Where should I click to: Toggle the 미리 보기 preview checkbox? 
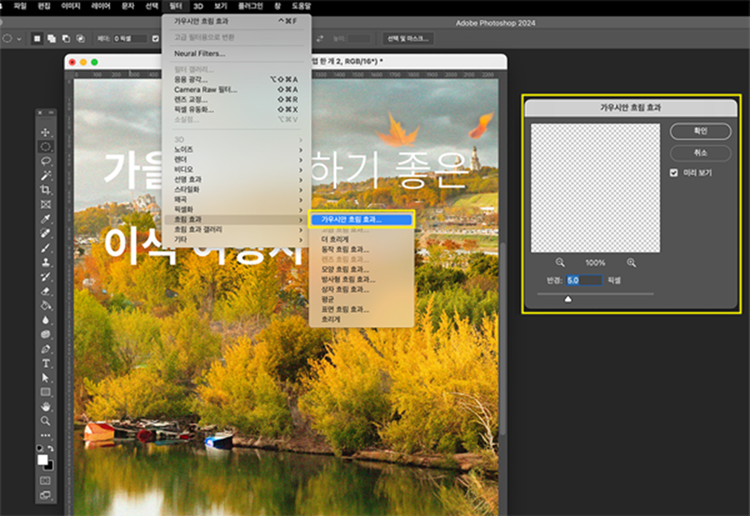pyautogui.click(x=674, y=173)
